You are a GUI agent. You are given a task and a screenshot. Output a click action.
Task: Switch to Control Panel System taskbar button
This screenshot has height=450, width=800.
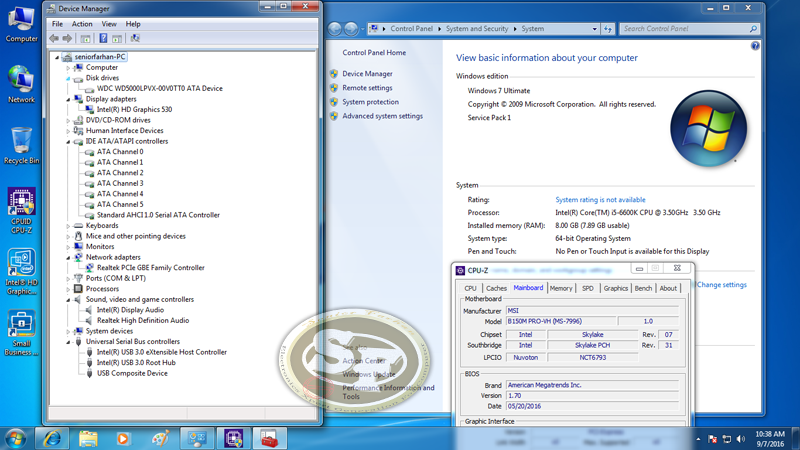(197, 438)
